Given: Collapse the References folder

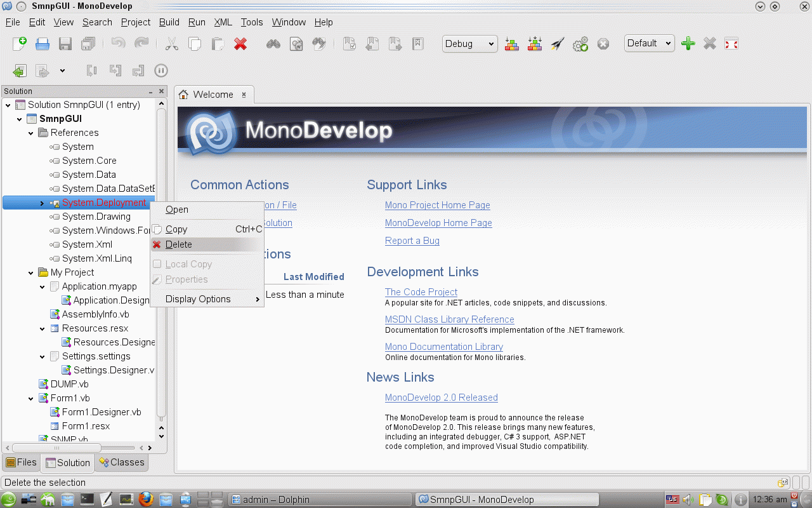Looking at the screenshot, I should (x=31, y=133).
